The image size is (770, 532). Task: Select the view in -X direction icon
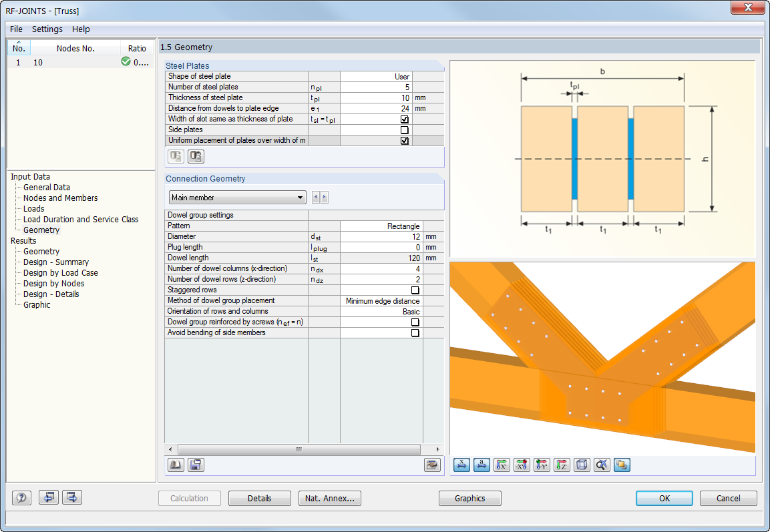click(522, 465)
